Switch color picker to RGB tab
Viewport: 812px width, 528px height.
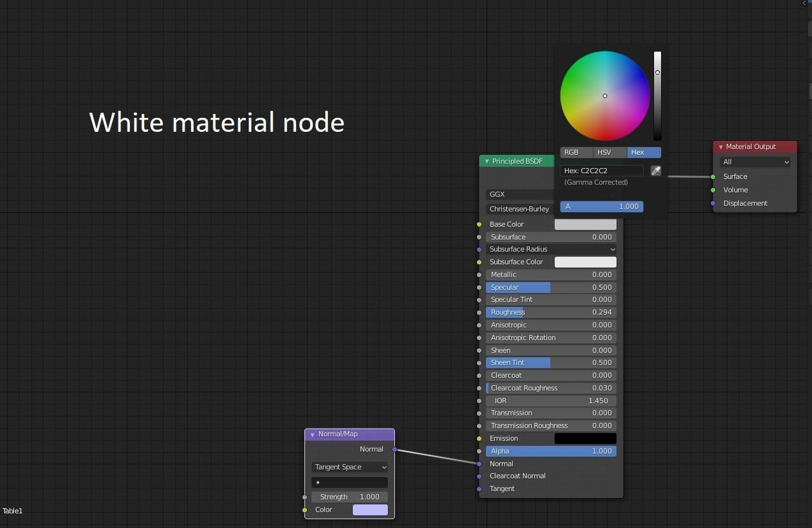pos(576,152)
